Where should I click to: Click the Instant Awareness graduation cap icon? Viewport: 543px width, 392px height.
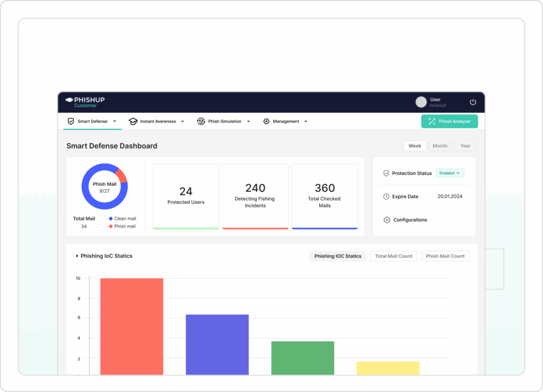[x=133, y=121]
